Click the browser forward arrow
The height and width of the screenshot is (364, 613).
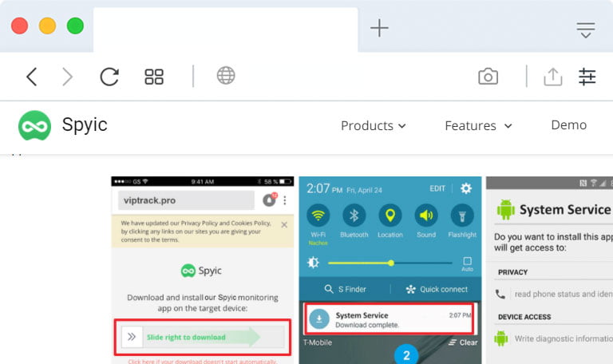67,77
